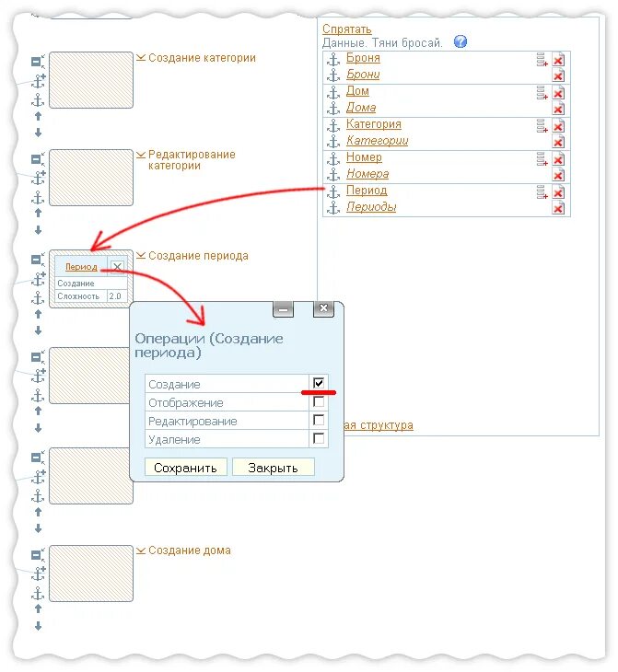Screen dimensions: 618x672
Task: Click the 'Сложность' value 2.0 in the block
Action: [115, 296]
